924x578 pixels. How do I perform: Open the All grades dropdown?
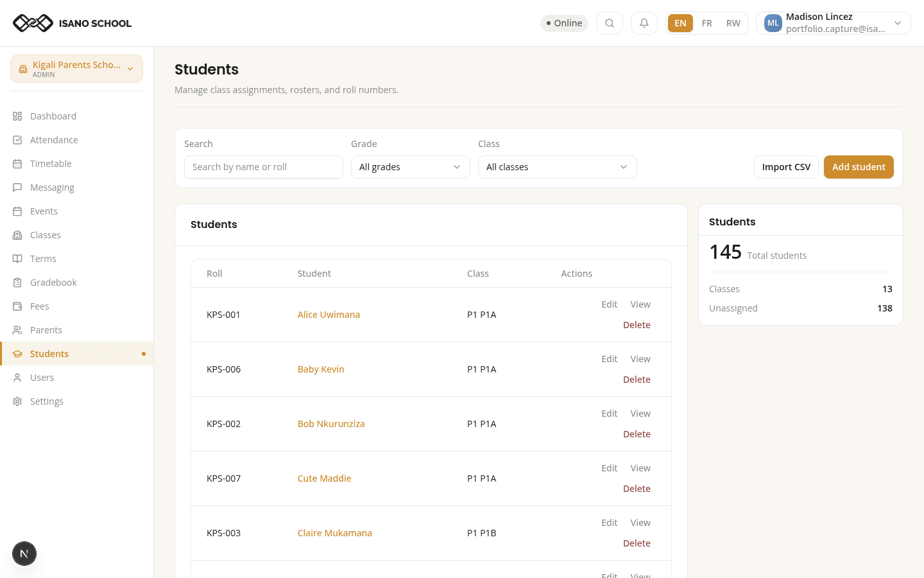click(411, 167)
